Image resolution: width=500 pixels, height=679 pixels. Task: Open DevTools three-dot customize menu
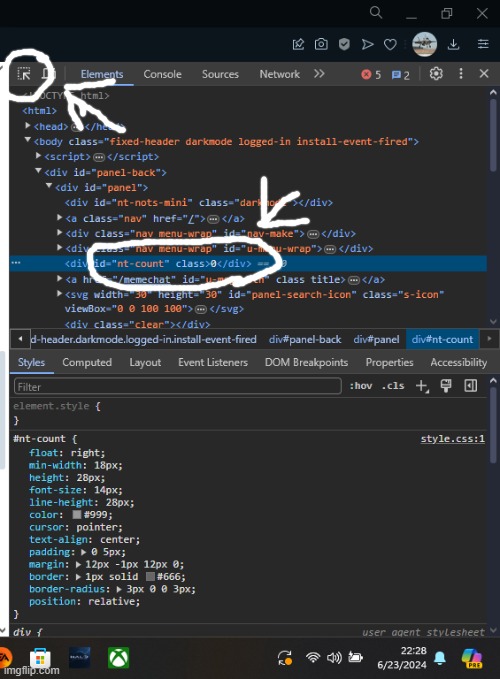(x=461, y=74)
